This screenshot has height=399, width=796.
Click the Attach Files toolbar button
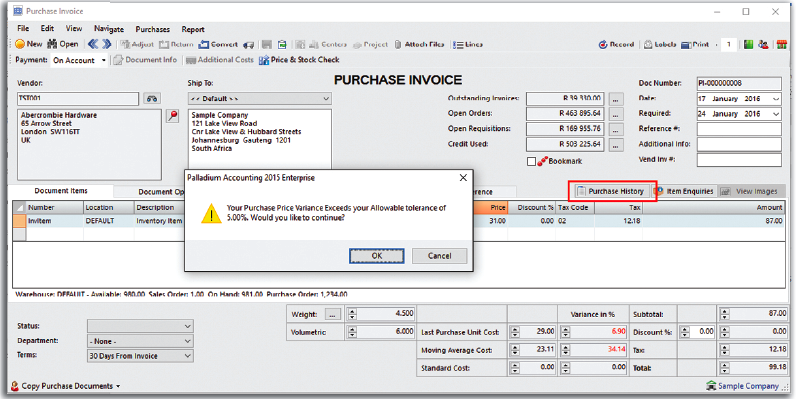[419, 45]
